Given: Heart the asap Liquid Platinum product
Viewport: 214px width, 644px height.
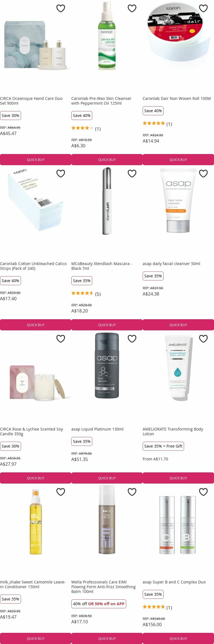Looking at the screenshot, I should pos(132,339).
